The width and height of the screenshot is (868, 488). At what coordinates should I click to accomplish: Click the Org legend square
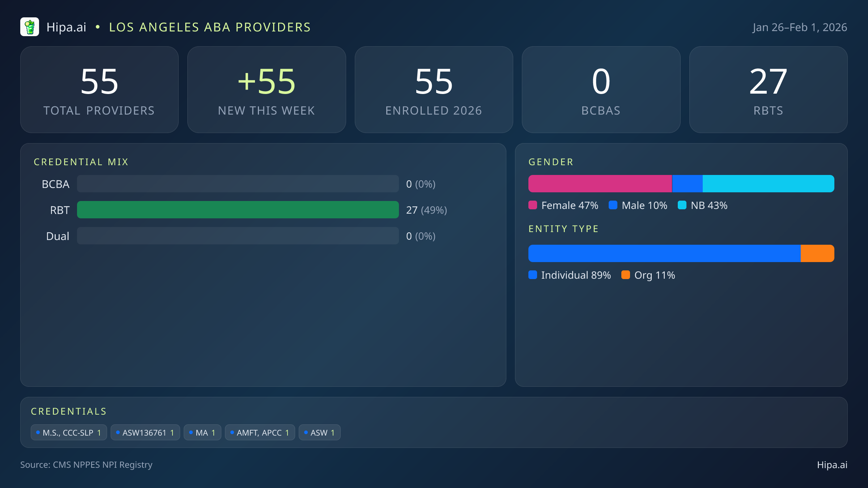[x=626, y=275]
